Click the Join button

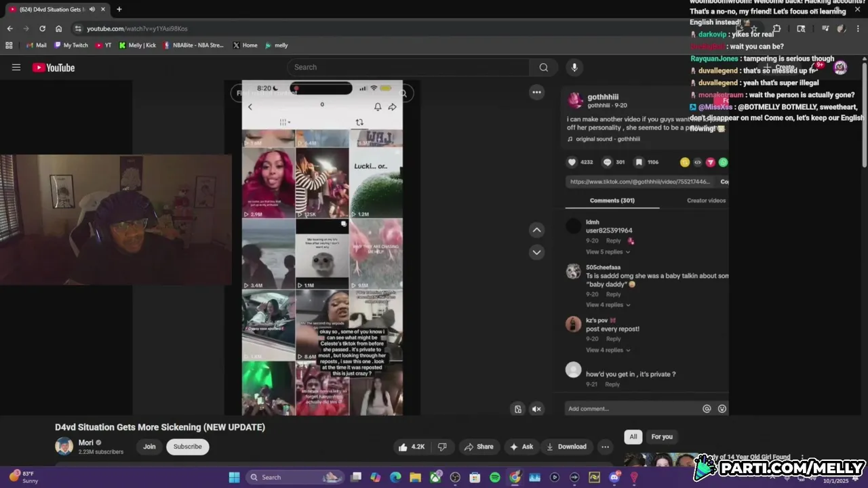click(x=149, y=447)
